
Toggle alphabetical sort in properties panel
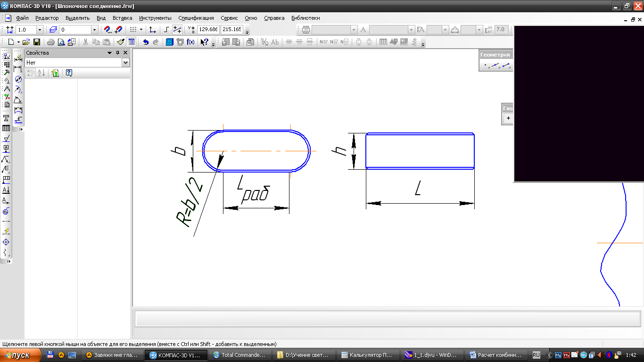(x=41, y=73)
